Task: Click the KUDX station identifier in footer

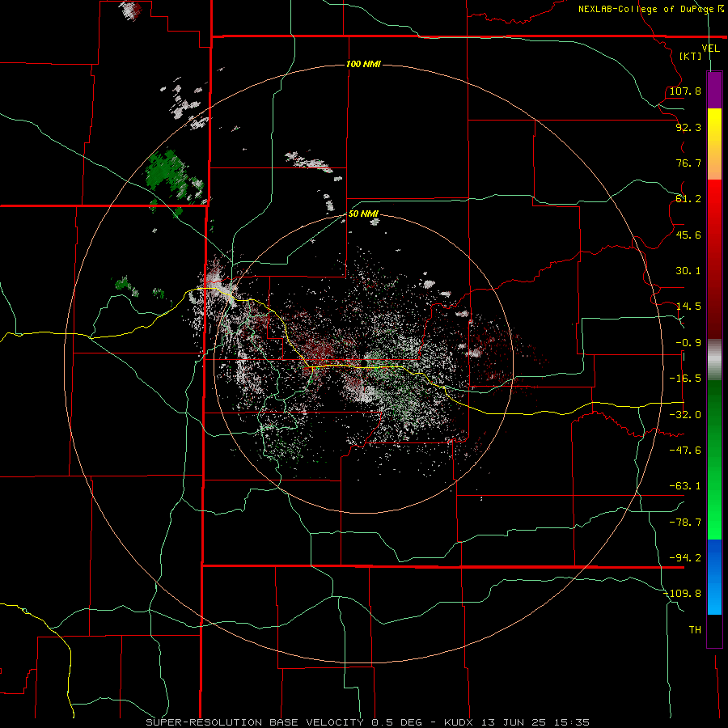Action: tap(460, 722)
